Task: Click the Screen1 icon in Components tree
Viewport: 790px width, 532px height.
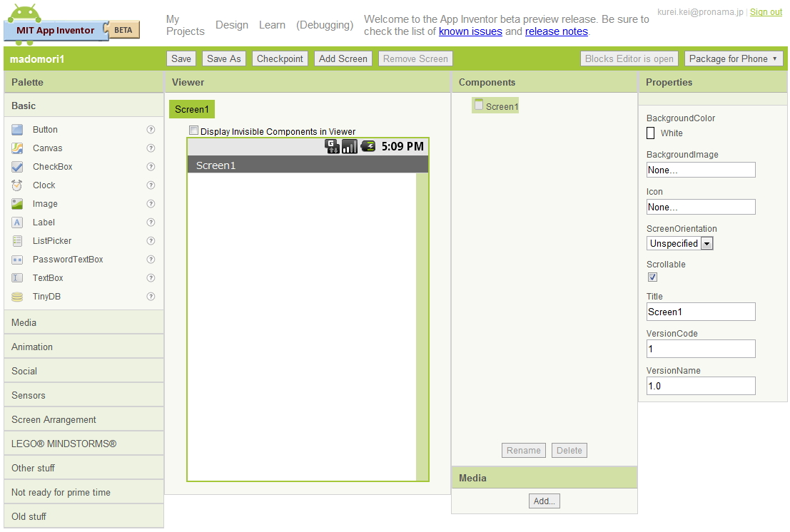Action: 479,104
